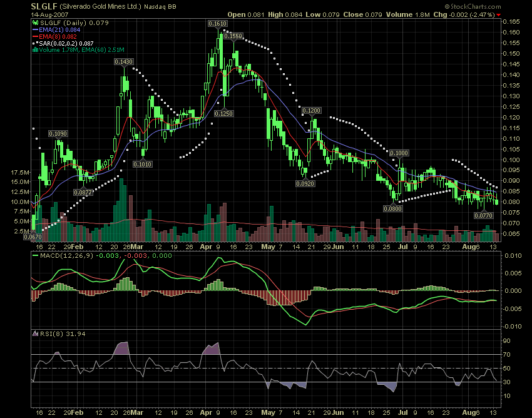The width and height of the screenshot is (532, 418).
Task: Click the Jul label on price chart axis
Action: coord(402,247)
